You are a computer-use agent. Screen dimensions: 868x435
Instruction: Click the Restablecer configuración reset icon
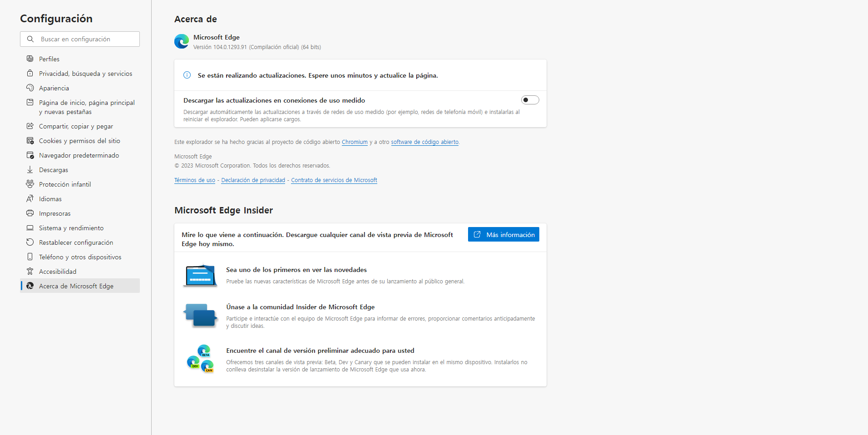(30, 242)
